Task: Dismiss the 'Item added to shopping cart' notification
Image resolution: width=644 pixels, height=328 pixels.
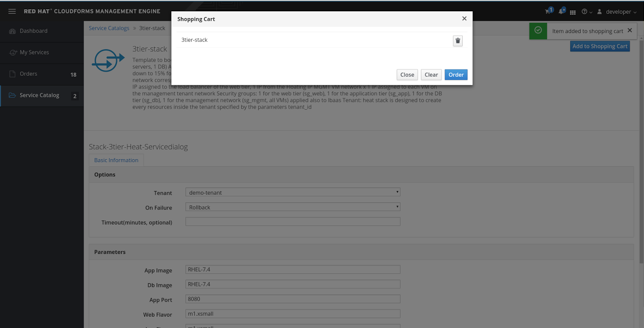Action: click(x=630, y=30)
